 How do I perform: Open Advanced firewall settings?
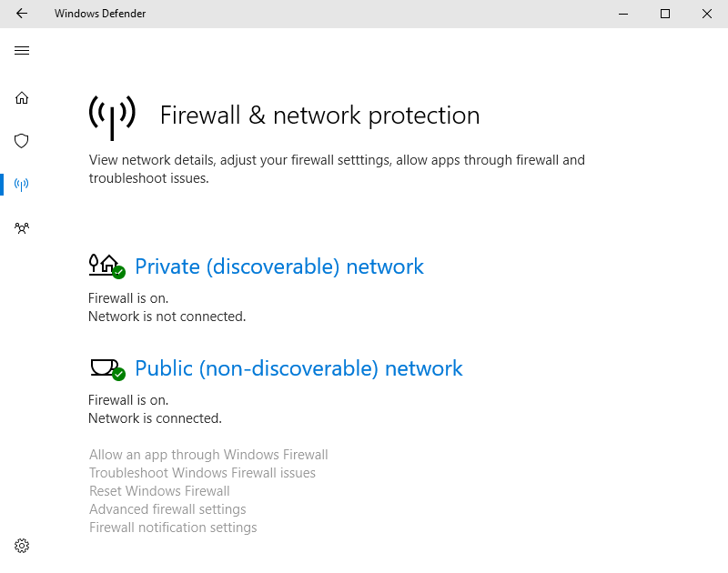click(167, 508)
